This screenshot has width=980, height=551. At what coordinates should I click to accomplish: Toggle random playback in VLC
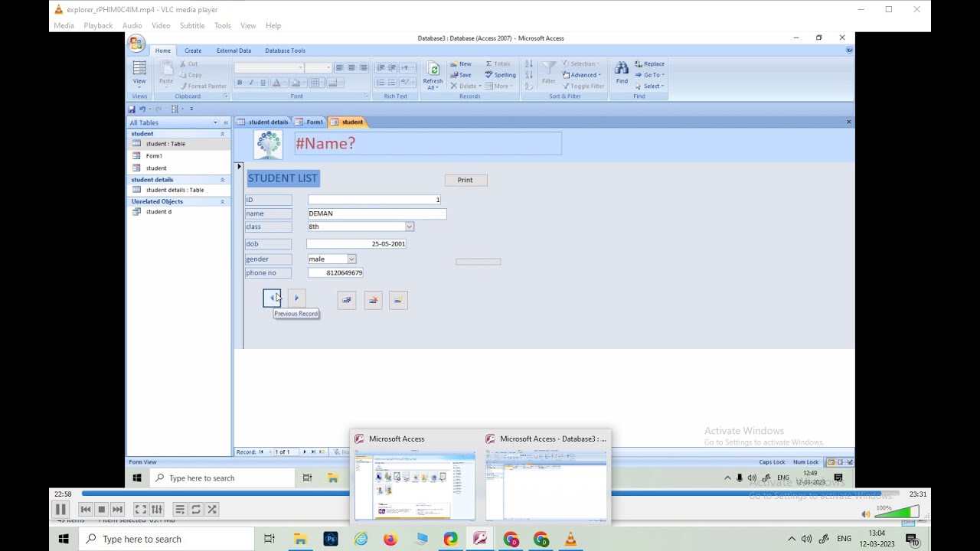(212, 509)
